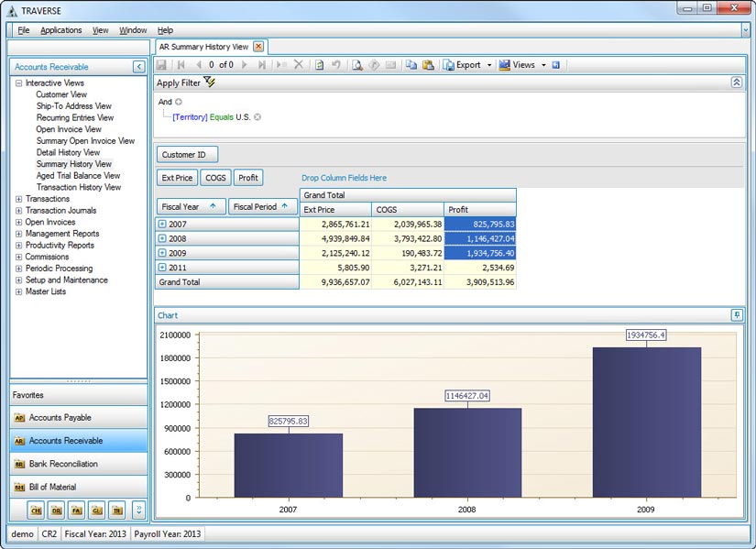Open the Applications menu
Viewport: 756px width, 549px height.
coord(61,30)
